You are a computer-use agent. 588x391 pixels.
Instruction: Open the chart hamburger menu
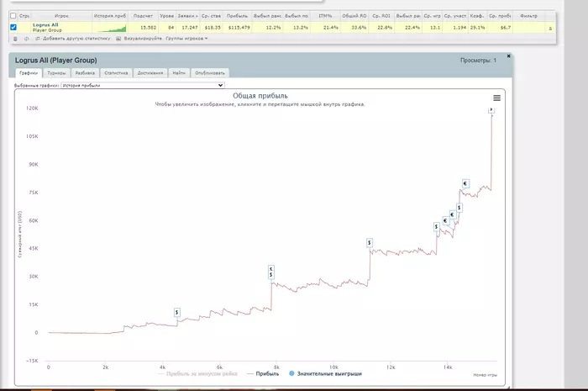(x=496, y=98)
